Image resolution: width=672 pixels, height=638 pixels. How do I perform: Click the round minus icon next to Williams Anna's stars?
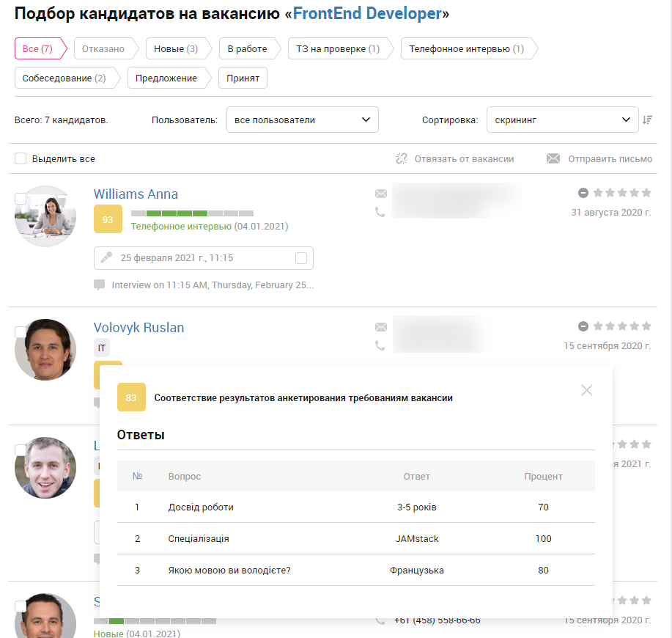click(583, 193)
